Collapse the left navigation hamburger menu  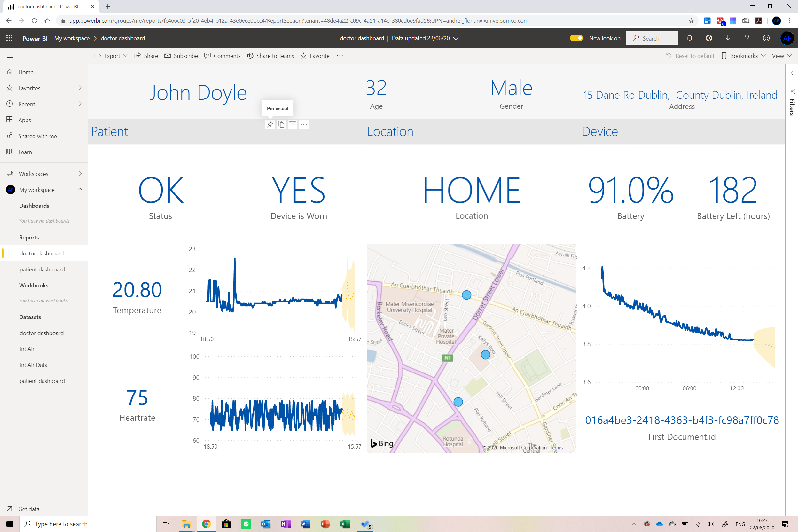click(x=10, y=56)
